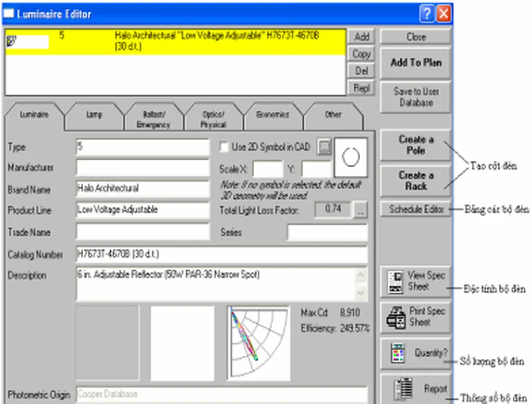Click the luminaire icon in yellow list row

point(11,42)
